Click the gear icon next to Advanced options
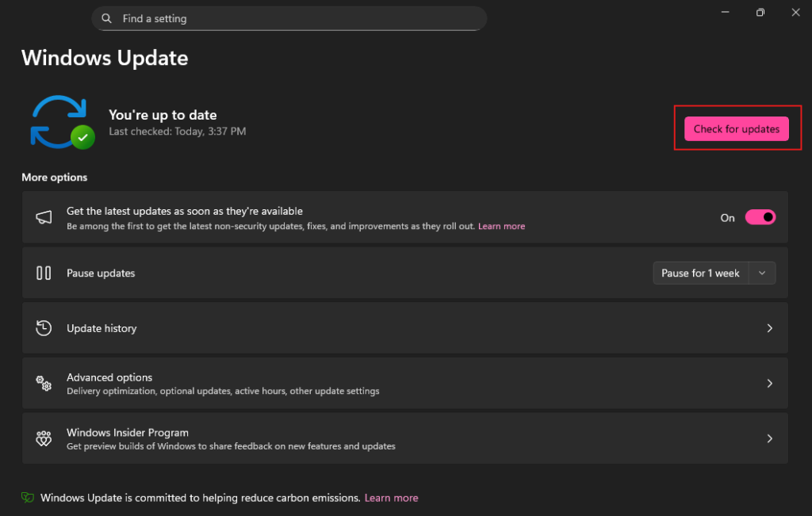Image resolution: width=812 pixels, height=516 pixels. [44, 383]
